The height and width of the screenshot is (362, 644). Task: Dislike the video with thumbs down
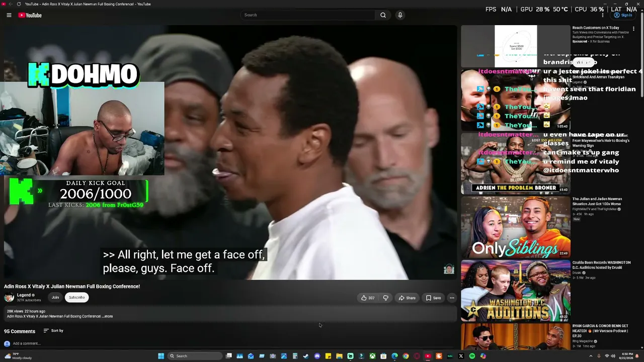(385, 298)
